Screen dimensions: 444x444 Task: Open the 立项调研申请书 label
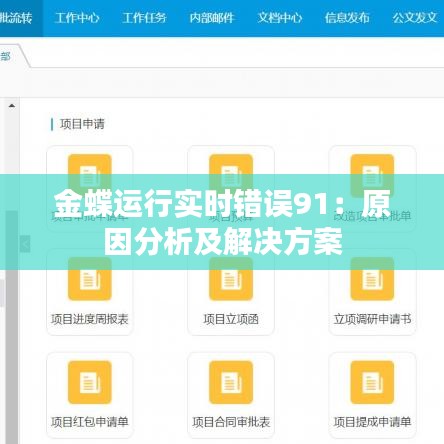click(x=372, y=319)
